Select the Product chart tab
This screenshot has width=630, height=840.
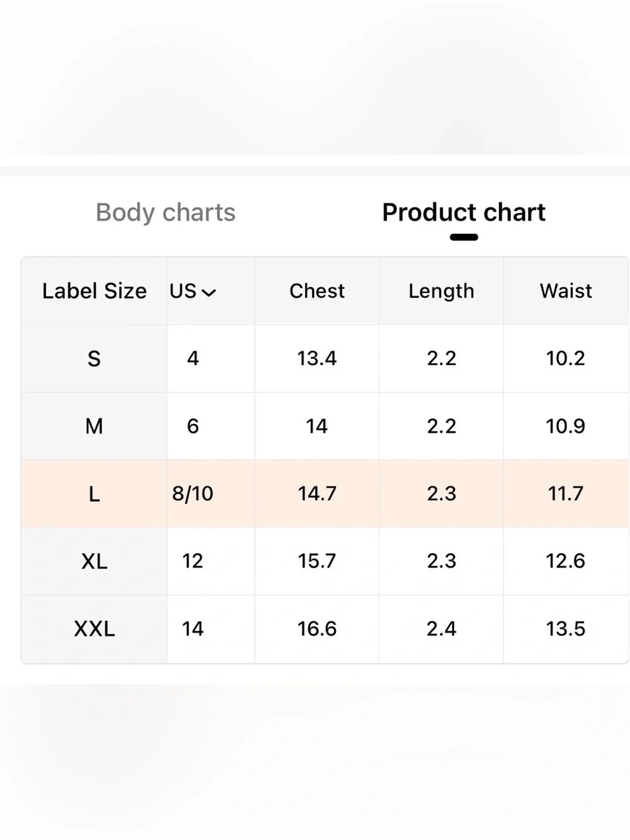click(x=464, y=212)
